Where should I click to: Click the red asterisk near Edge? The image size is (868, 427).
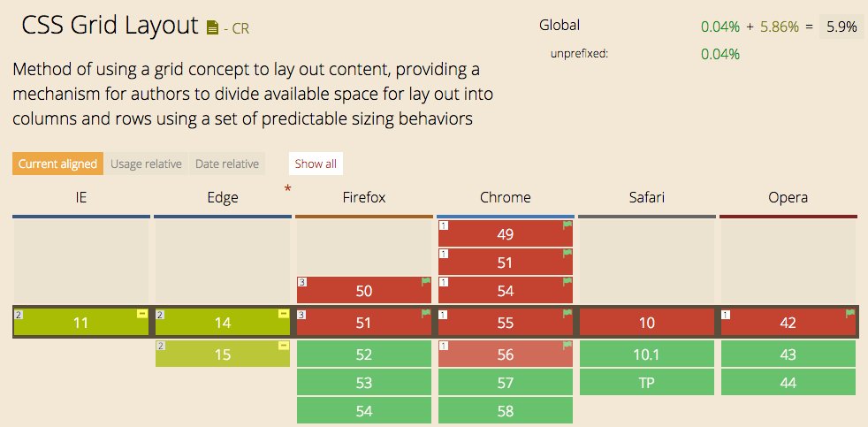click(x=287, y=189)
